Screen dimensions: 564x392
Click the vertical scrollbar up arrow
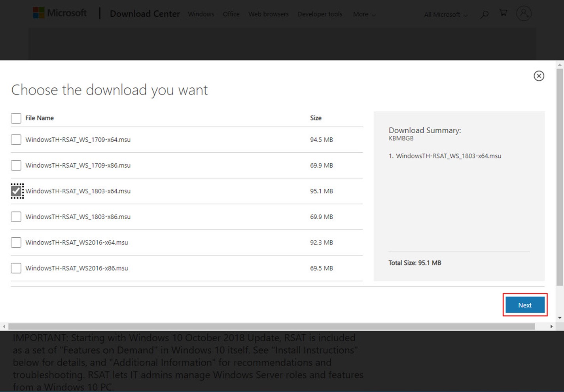coord(560,64)
